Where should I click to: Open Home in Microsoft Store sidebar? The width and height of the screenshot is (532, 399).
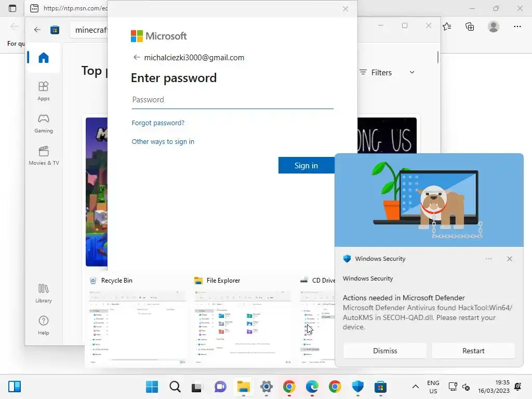click(x=44, y=58)
